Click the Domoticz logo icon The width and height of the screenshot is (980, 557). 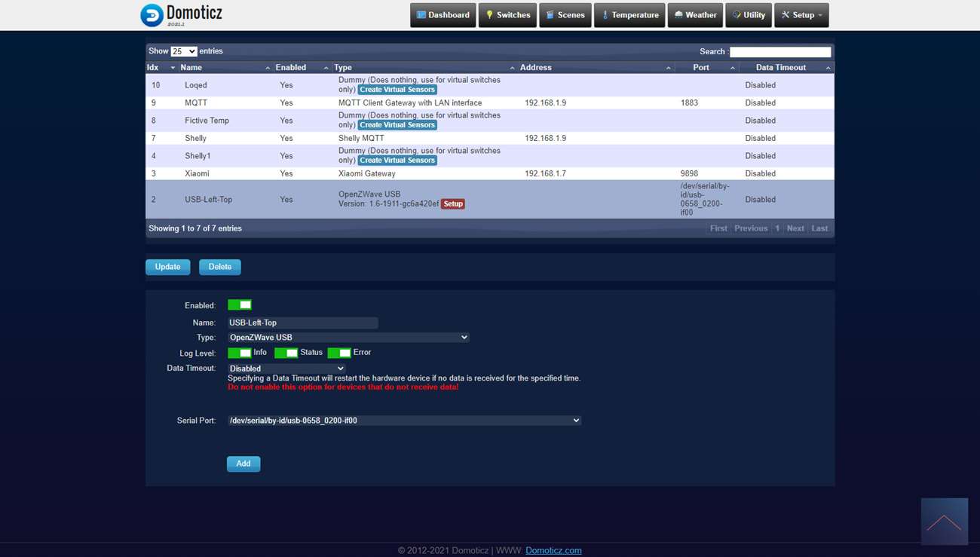coord(152,15)
